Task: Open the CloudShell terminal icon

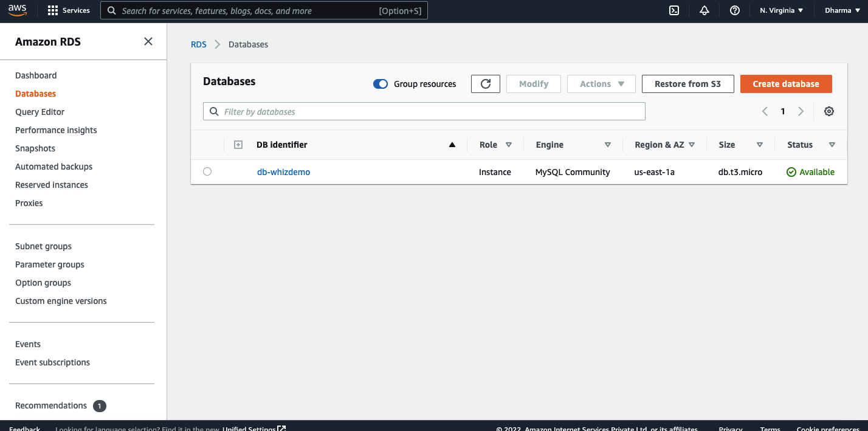Action: tap(674, 10)
